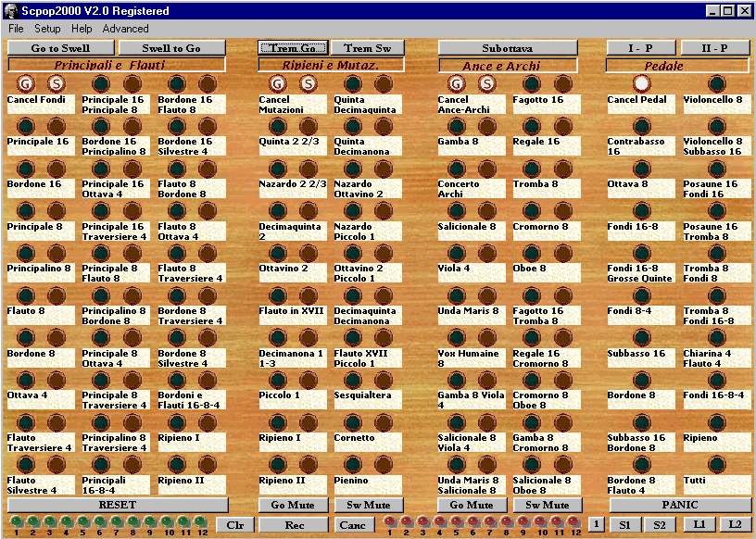The height and width of the screenshot is (539, 756).
Task: Toggle the green knob above Fagotto 16
Action: point(532,84)
